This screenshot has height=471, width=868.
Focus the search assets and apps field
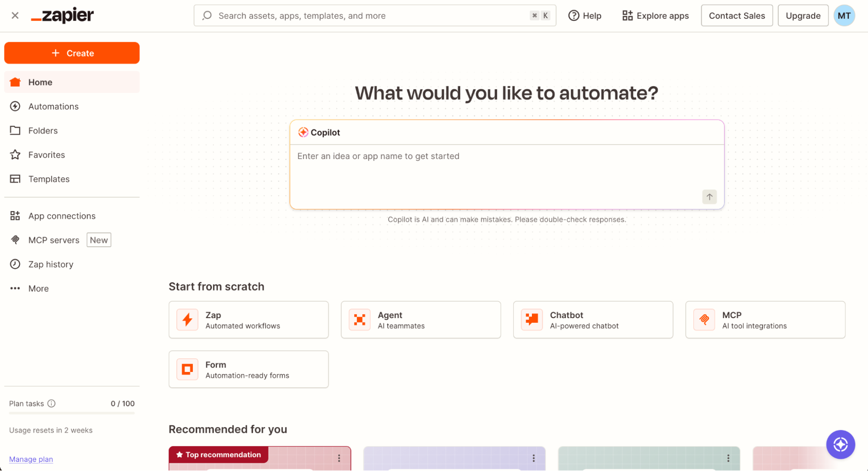(x=375, y=16)
